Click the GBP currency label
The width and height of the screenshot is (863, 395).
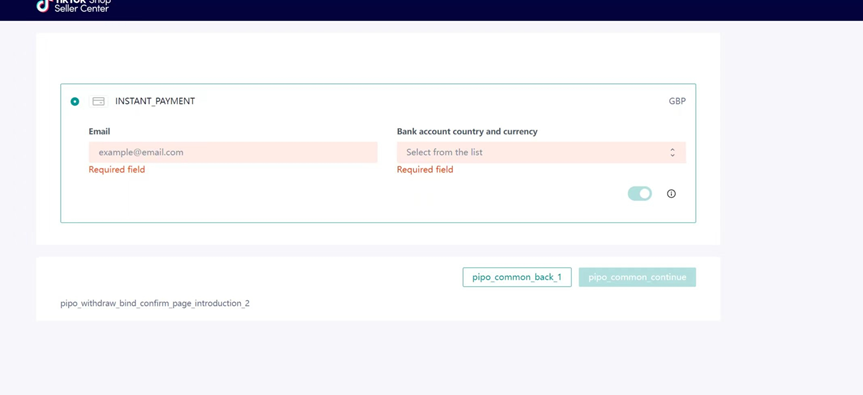678,101
